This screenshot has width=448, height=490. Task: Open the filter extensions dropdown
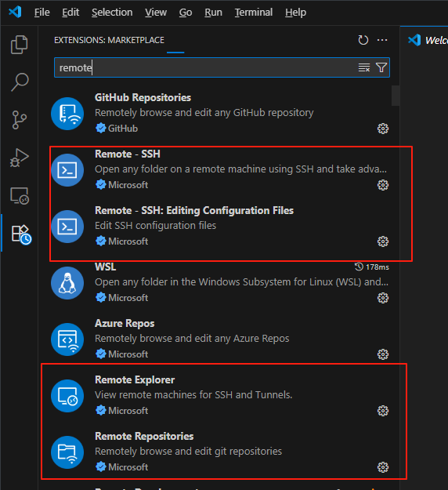(x=381, y=67)
